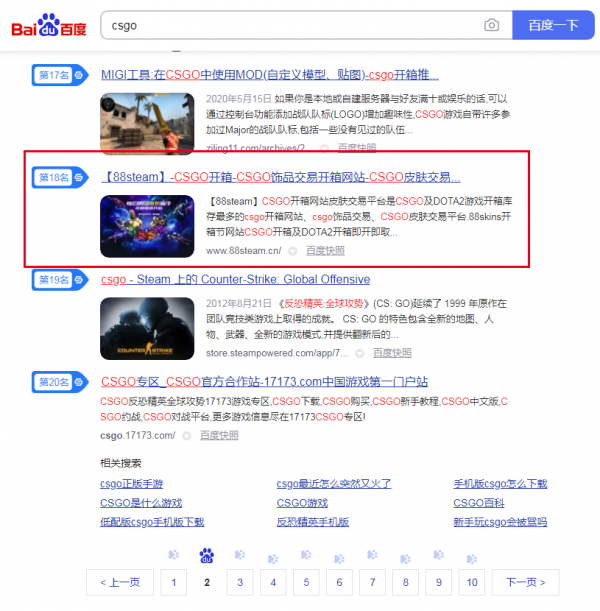Image resolution: width=600 pixels, height=611 pixels.
Task: Open 百度快照 for www.88steam.cn result
Action: (325, 251)
